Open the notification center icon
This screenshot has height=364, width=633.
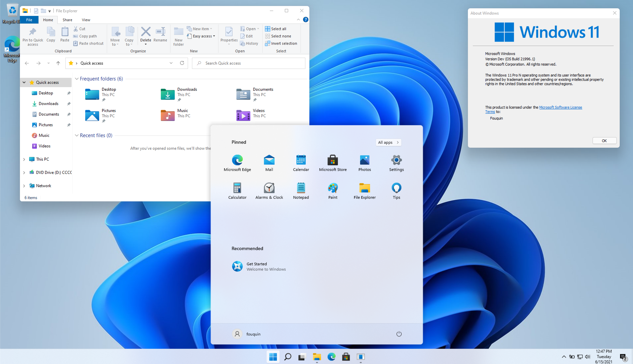pyautogui.click(x=624, y=357)
